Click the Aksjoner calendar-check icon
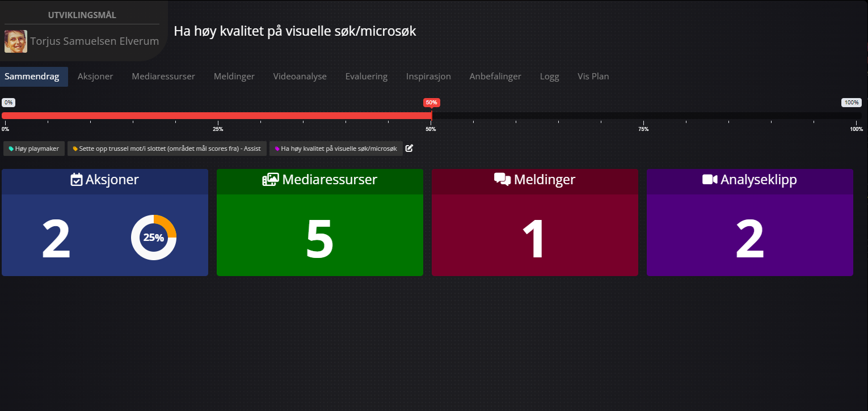868x411 pixels. [x=77, y=180]
